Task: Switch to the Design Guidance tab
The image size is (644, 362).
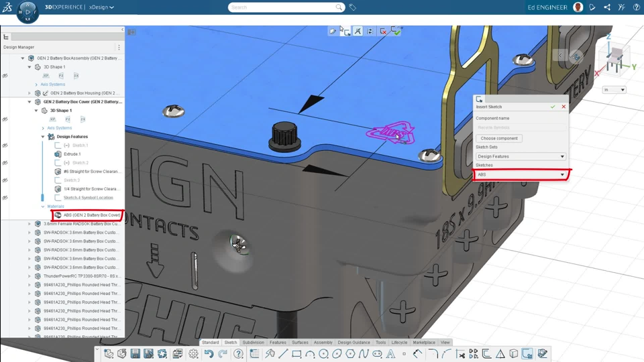Action: [354, 343]
